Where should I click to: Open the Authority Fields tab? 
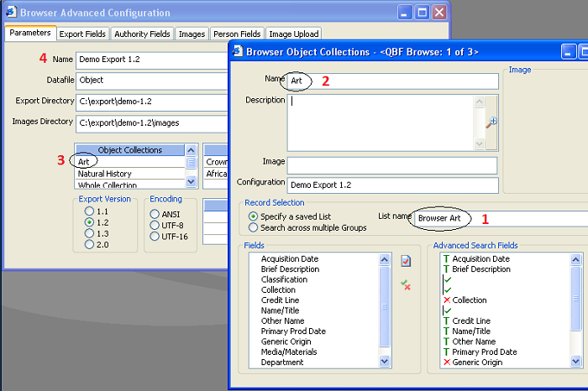[x=142, y=34]
